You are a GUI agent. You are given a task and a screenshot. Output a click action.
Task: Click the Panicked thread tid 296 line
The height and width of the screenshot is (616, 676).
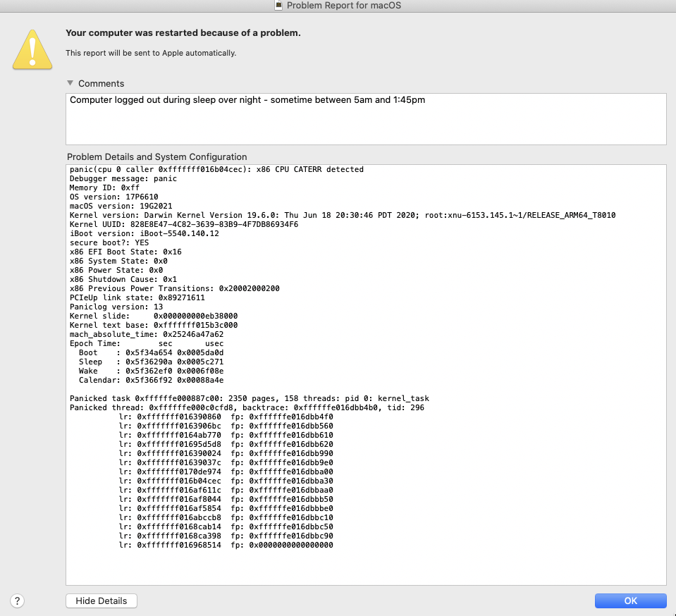(247, 407)
